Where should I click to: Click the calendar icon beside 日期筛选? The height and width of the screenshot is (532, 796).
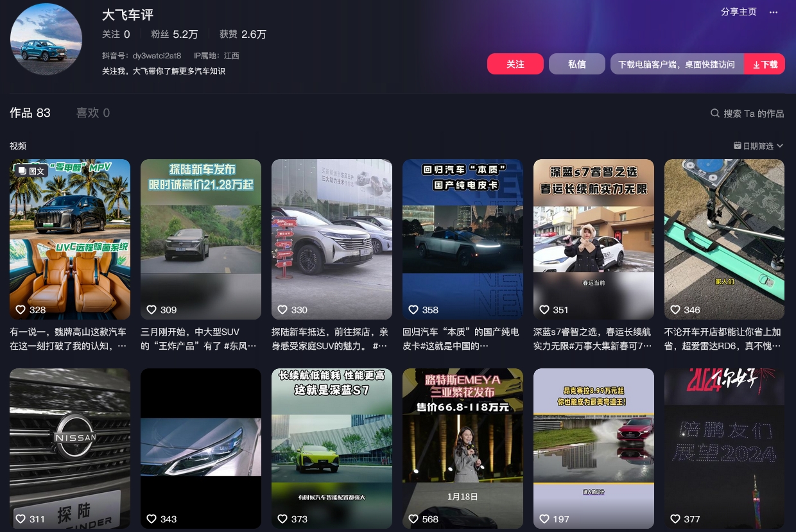pos(738,146)
